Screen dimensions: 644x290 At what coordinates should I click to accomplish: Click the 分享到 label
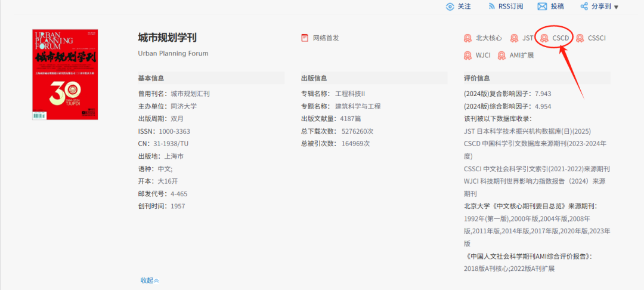pyautogui.click(x=602, y=7)
